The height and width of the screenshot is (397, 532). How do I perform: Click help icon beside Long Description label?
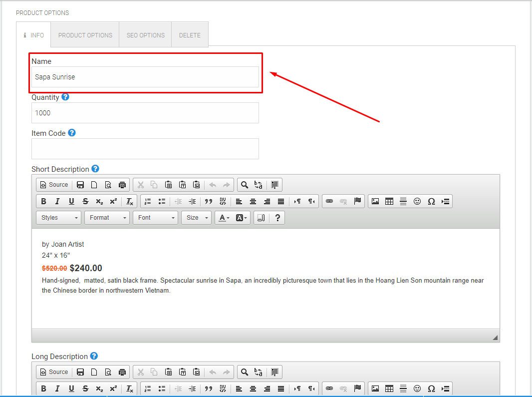click(x=94, y=356)
